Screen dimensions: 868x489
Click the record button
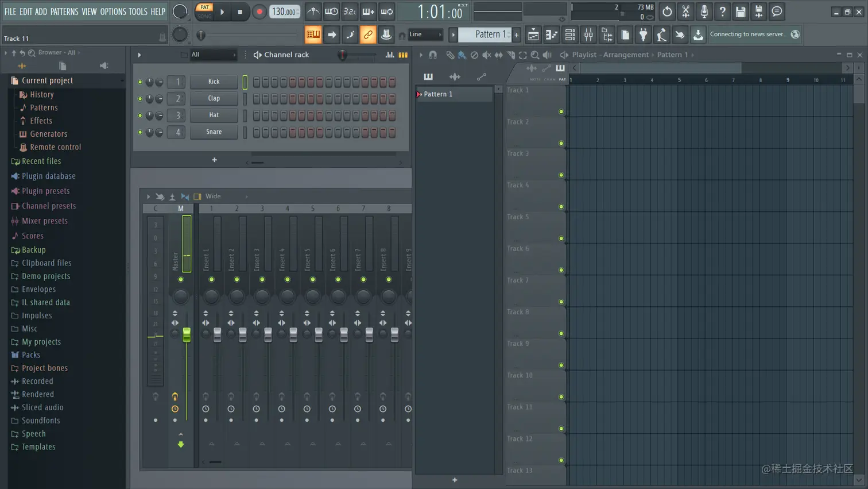[x=259, y=11]
